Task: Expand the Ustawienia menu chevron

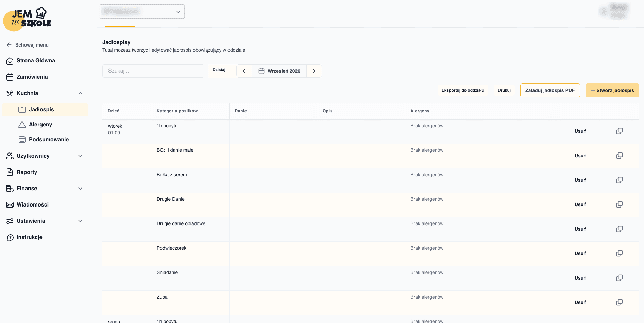Action: (80, 221)
